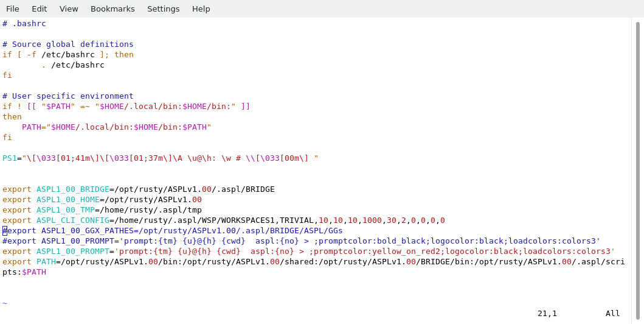Click the 'All' scroll position indicator
Screen dimensions: 644x324
612,314
